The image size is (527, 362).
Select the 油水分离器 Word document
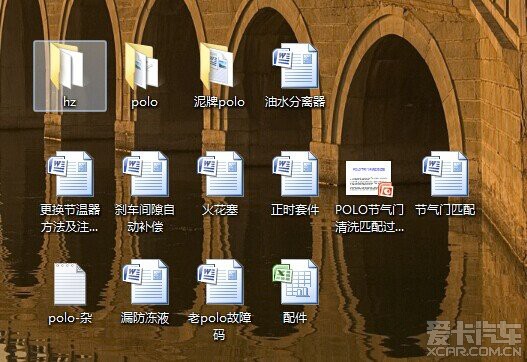[295, 66]
